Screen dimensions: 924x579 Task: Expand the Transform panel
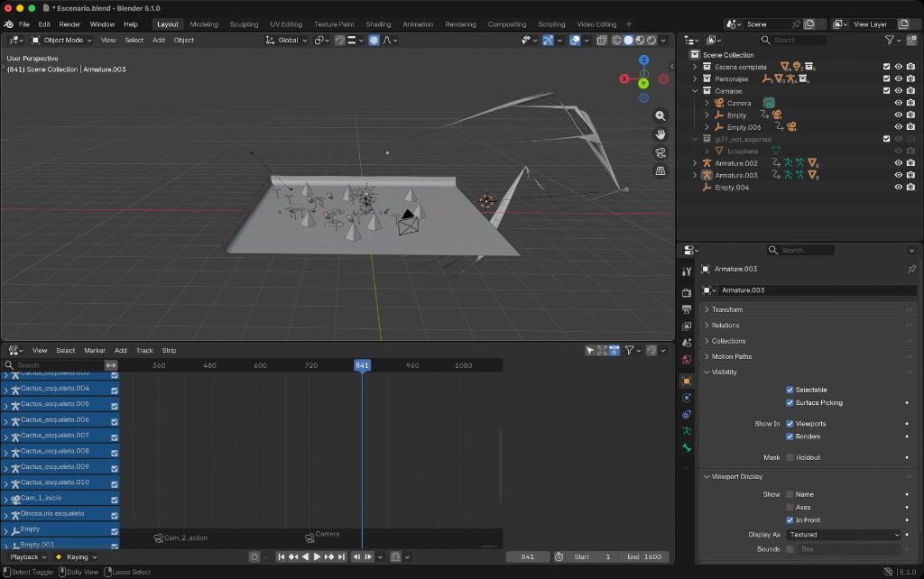point(727,309)
